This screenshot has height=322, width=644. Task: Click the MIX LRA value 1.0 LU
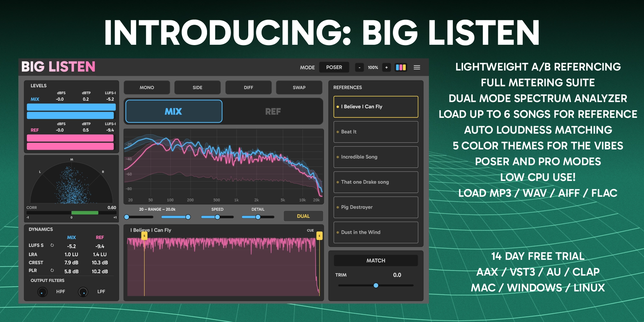click(x=71, y=254)
